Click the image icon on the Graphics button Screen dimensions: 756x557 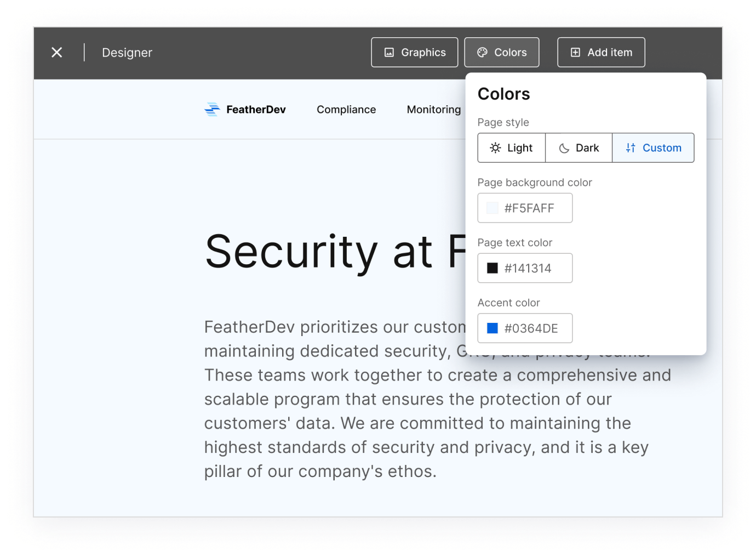click(x=389, y=53)
